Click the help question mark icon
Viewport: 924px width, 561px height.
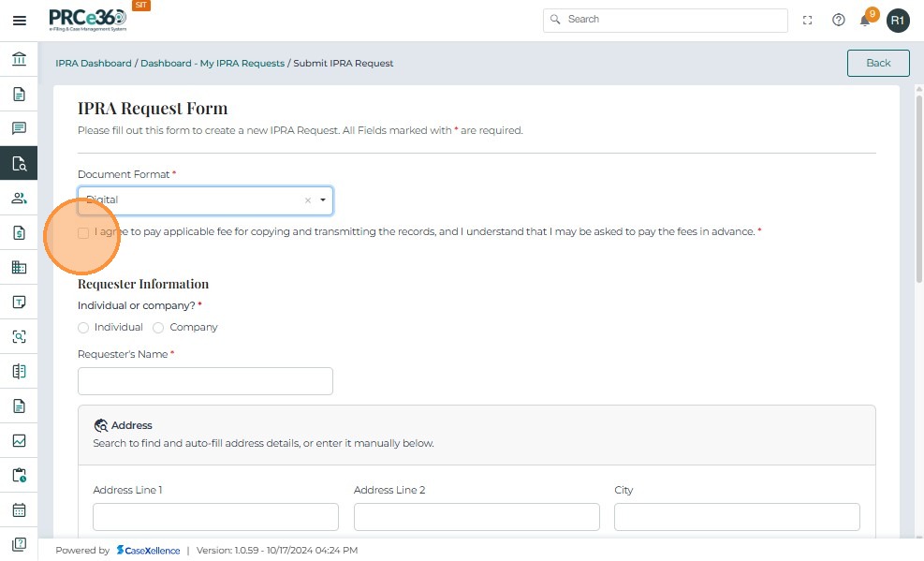click(839, 20)
